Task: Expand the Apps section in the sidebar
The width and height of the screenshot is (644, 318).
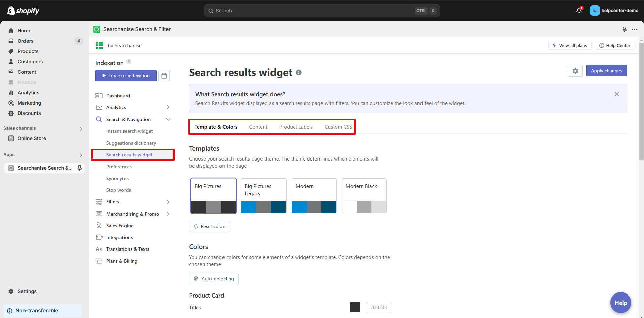Action: coord(81,155)
